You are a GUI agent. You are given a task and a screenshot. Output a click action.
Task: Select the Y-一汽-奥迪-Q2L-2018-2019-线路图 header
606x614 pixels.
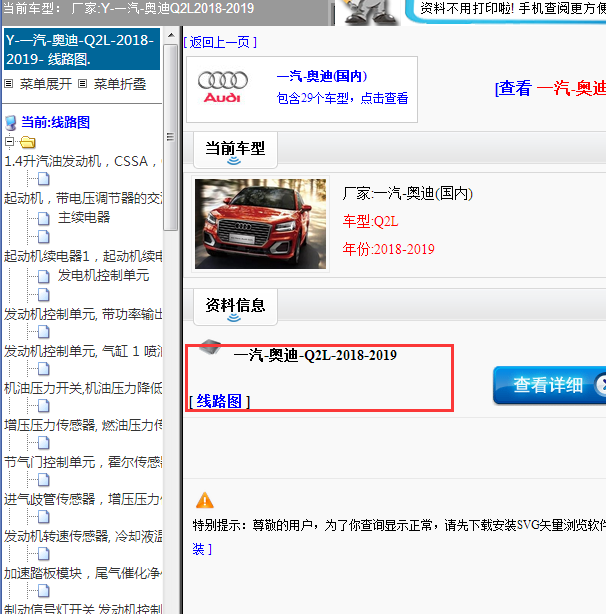tap(82, 49)
